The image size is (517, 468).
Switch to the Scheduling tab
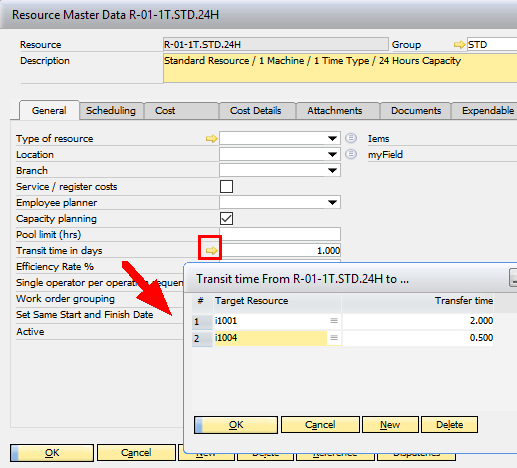(x=111, y=111)
